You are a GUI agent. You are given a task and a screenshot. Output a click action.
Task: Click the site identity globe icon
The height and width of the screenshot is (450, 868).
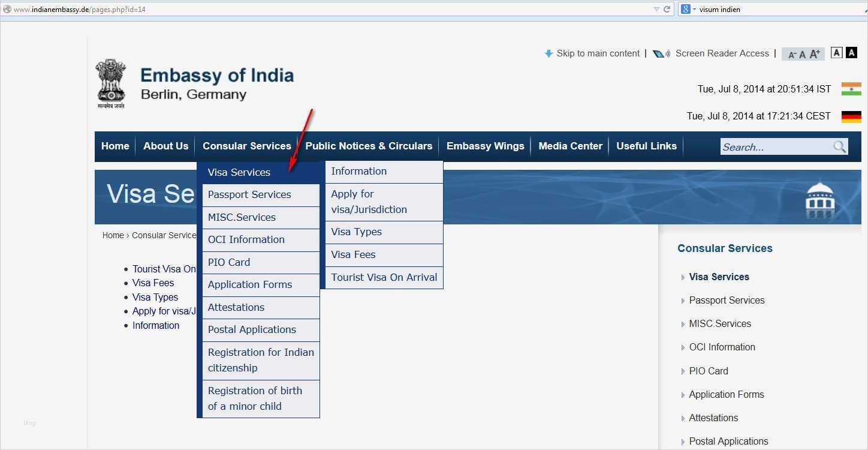[x=7, y=9]
